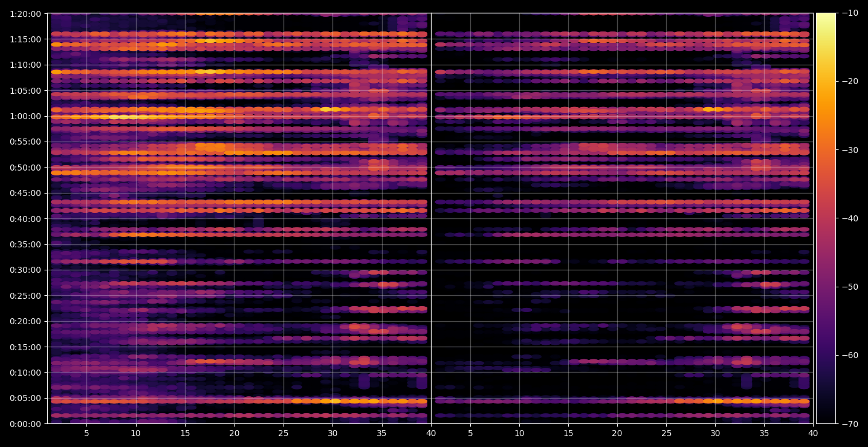Click the −50 colorbar tick label
868x447 pixels.
click(849, 287)
